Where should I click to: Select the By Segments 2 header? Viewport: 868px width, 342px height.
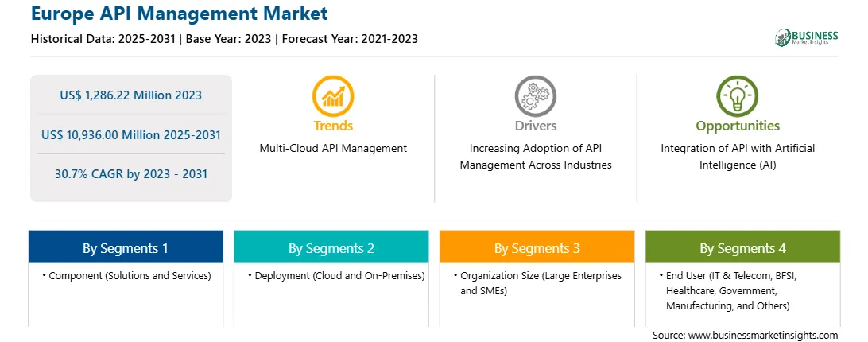click(x=331, y=247)
